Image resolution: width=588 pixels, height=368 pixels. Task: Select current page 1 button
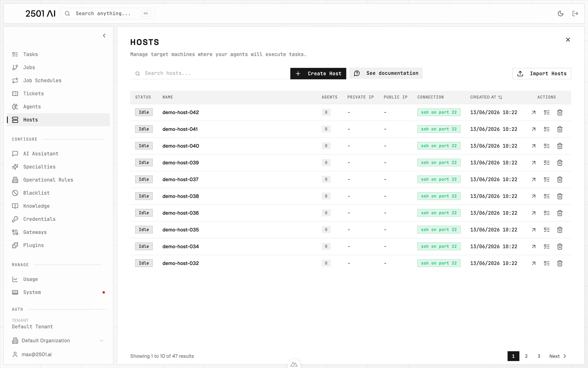[513, 356]
